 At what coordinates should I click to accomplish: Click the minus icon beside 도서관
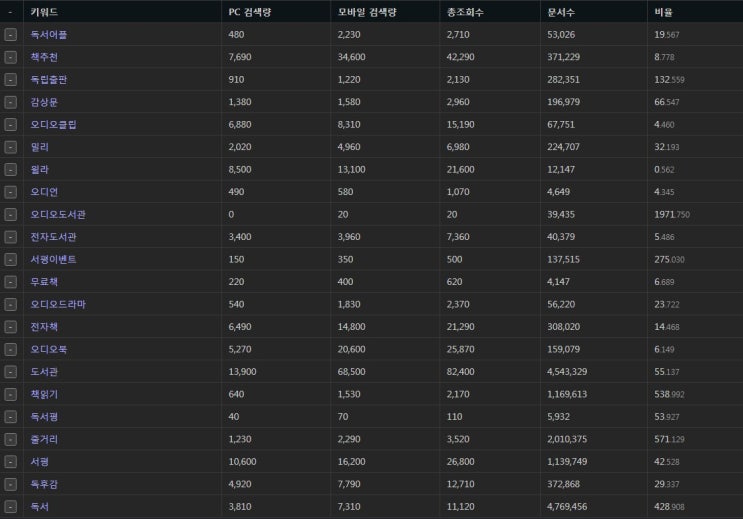point(10,372)
